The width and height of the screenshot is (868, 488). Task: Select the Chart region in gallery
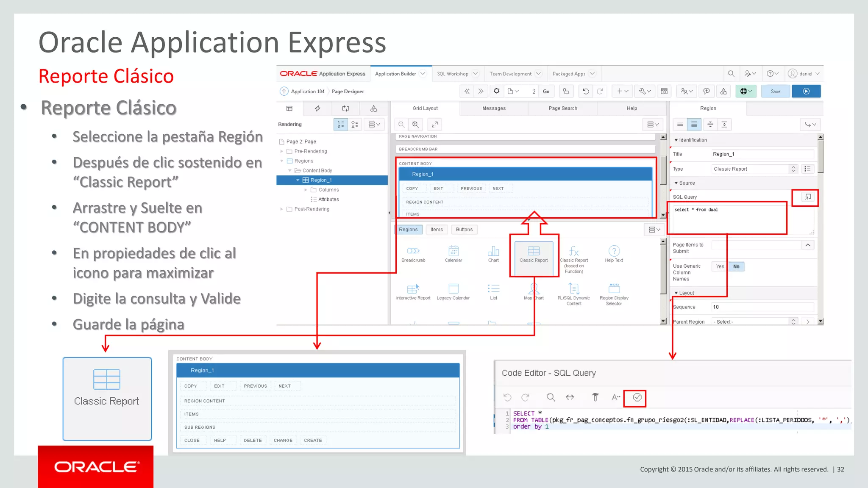(493, 254)
